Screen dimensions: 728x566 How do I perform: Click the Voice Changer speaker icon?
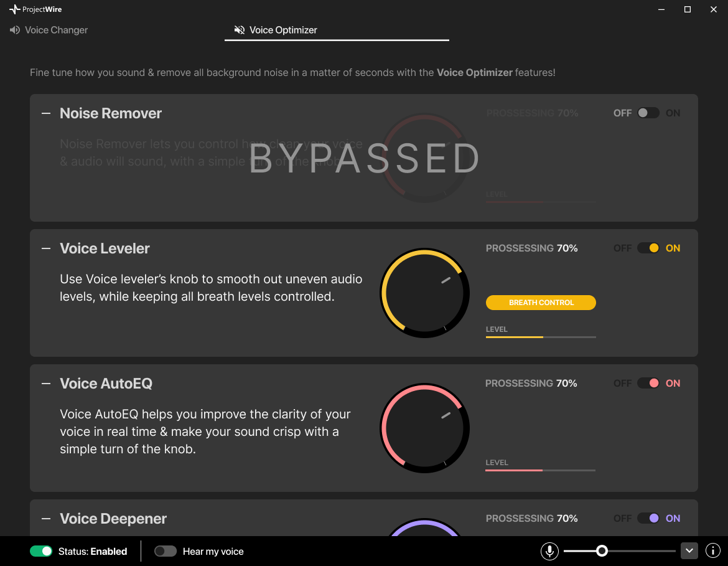[x=15, y=31]
